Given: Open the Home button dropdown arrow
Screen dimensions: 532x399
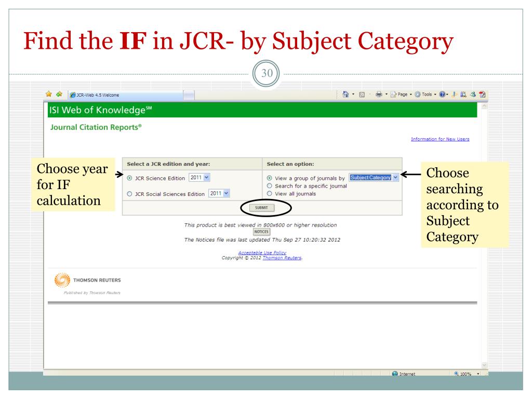Looking at the screenshot, I should (353, 95).
